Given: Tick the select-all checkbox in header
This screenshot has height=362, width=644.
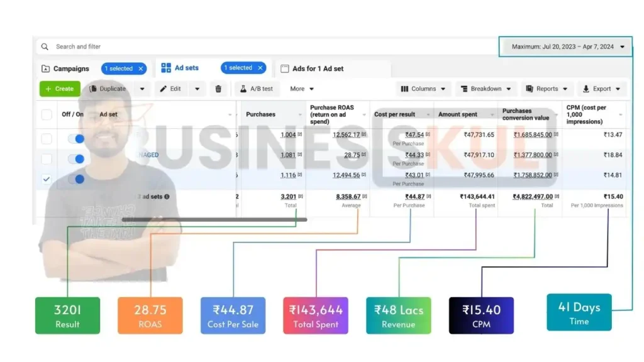Looking at the screenshot, I should [x=47, y=114].
